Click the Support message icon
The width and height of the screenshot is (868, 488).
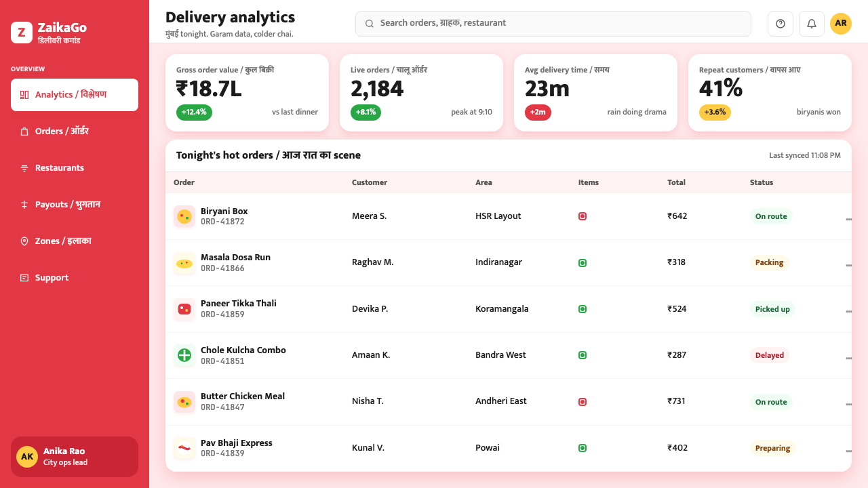pyautogui.click(x=24, y=278)
